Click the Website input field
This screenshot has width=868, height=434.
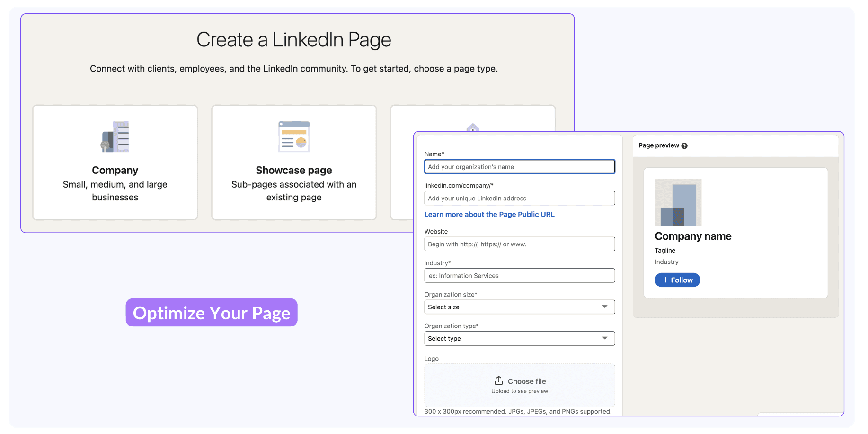(520, 244)
